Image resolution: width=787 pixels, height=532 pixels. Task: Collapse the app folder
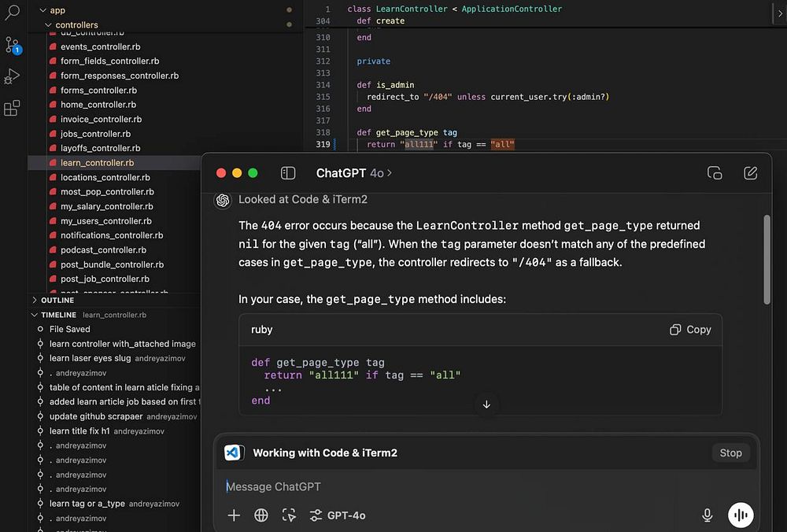42,10
